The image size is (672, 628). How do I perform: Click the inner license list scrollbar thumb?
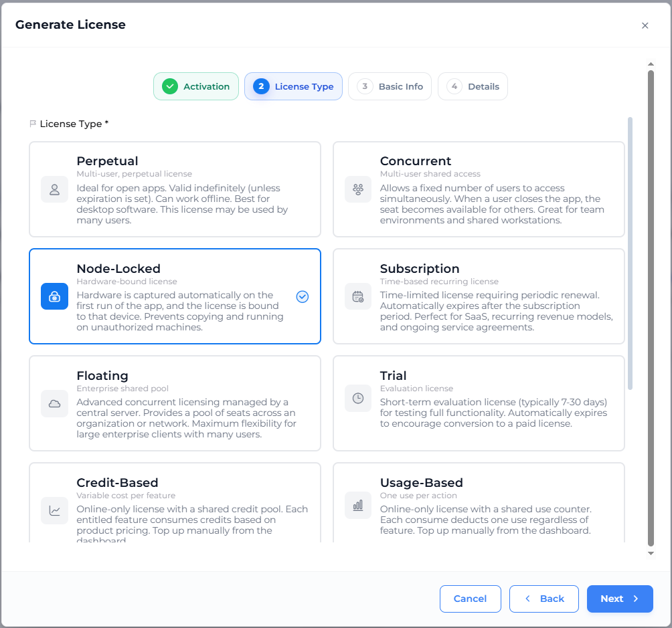coord(630,253)
